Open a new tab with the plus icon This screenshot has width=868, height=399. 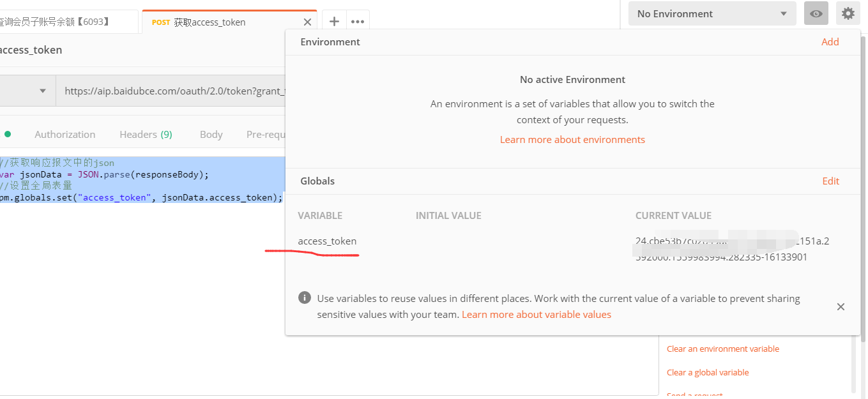click(334, 22)
